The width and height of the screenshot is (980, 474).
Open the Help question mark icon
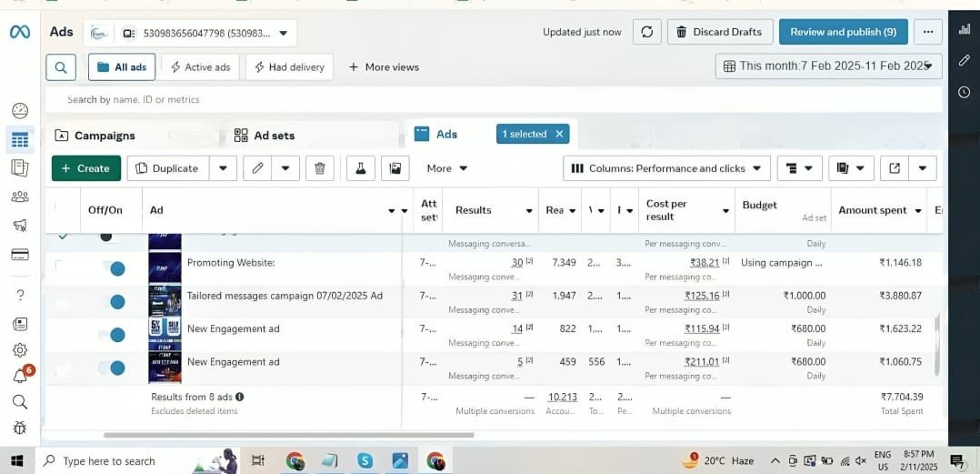pyautogui.click(x=20, y=295)
